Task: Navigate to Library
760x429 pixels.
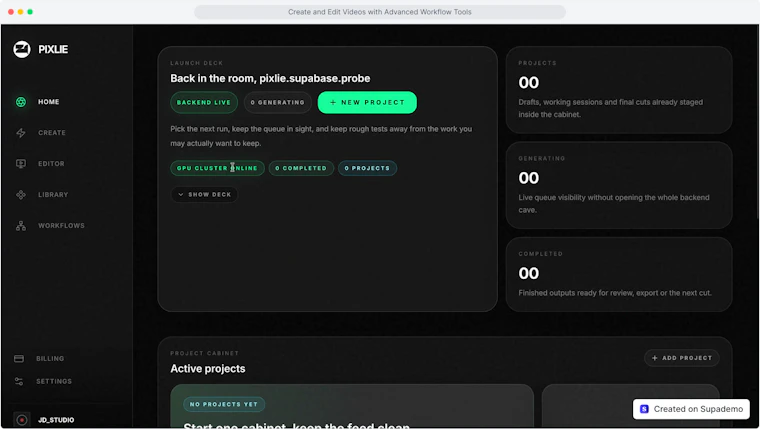Action: coord(53,195)
